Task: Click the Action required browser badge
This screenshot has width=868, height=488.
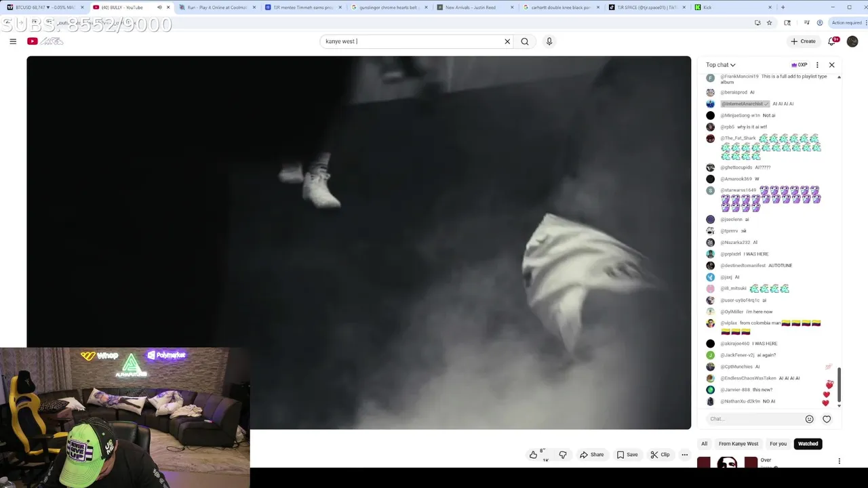Action: (846, 22)
